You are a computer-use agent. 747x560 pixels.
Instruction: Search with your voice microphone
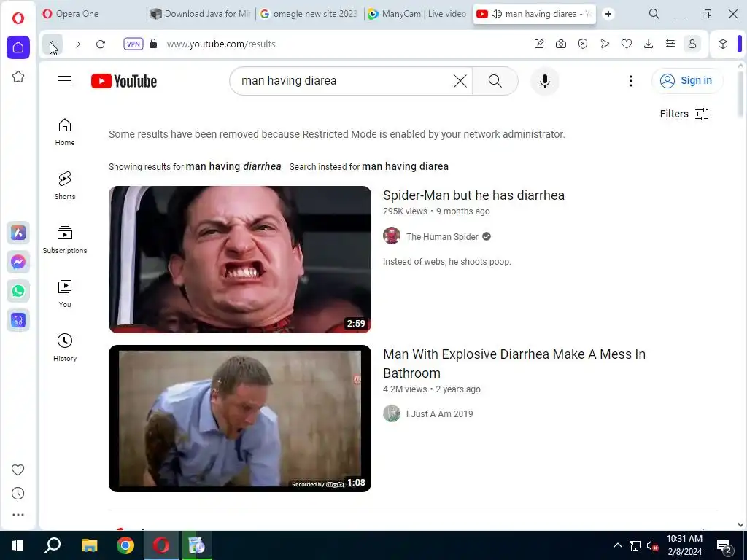pos(544,81)
